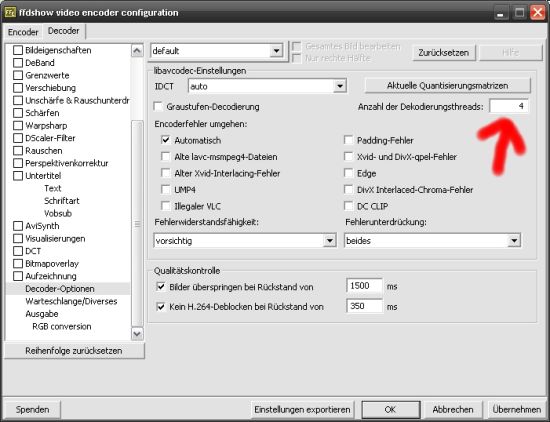Viewport: 550px width, 422px height.
Task: Switch to the Decoder tab
Action: tap(63, 31)
